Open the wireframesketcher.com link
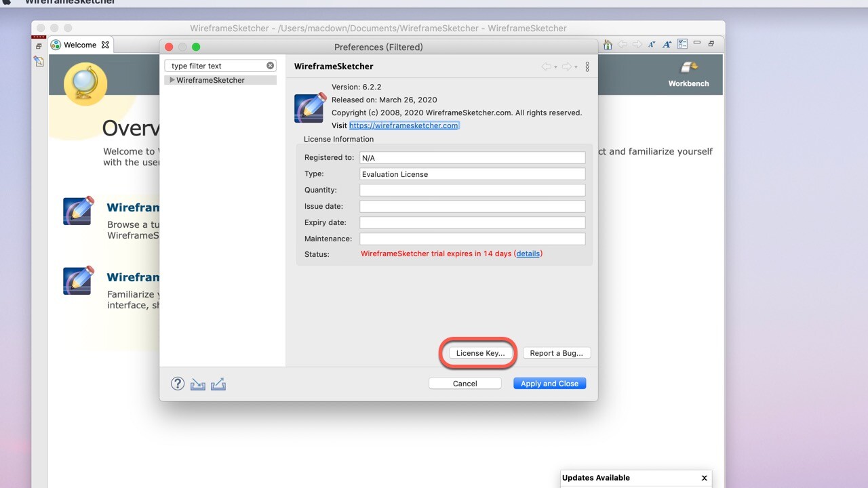The image size is (868, 488). 403,125
